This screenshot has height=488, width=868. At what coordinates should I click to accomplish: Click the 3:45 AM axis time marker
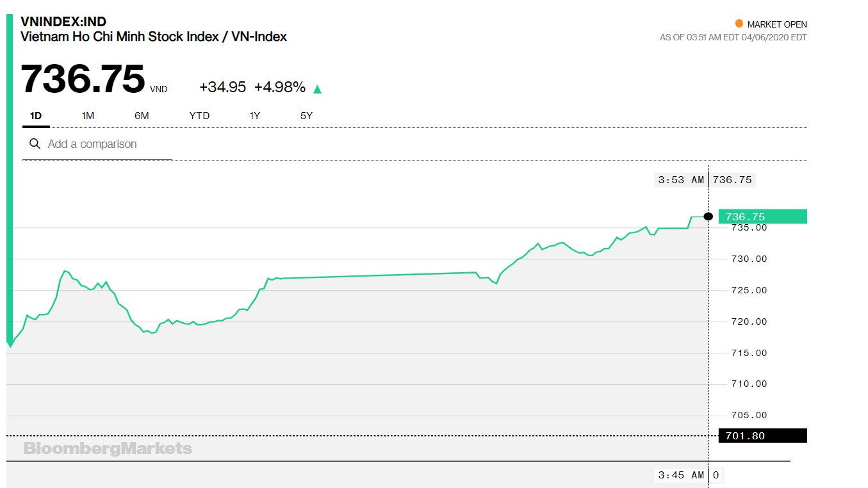click(680, 475)
